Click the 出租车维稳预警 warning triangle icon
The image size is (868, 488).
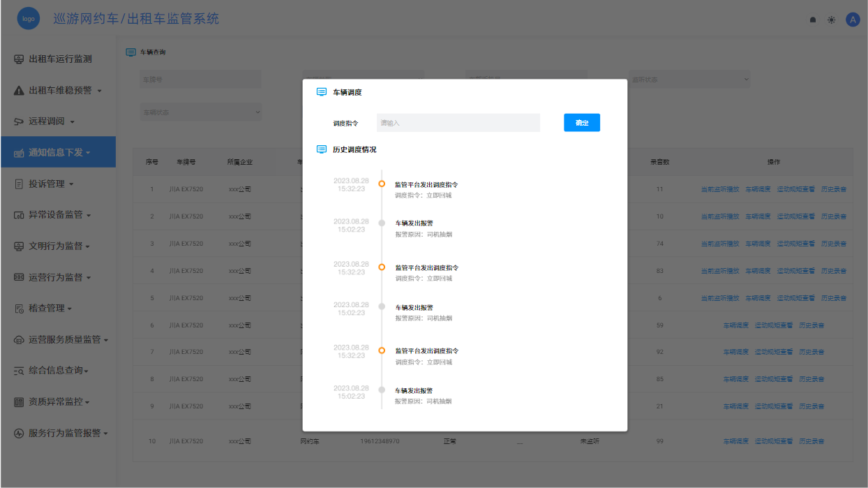point(19,91)
